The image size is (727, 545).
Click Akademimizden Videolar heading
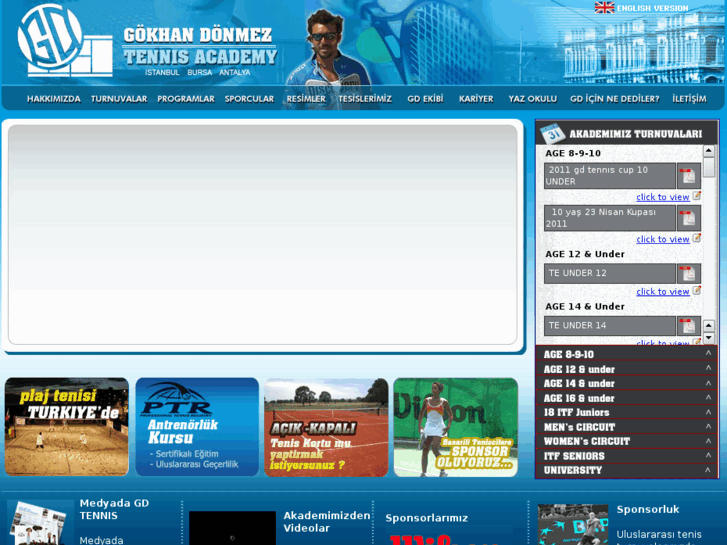coord(327,522)
